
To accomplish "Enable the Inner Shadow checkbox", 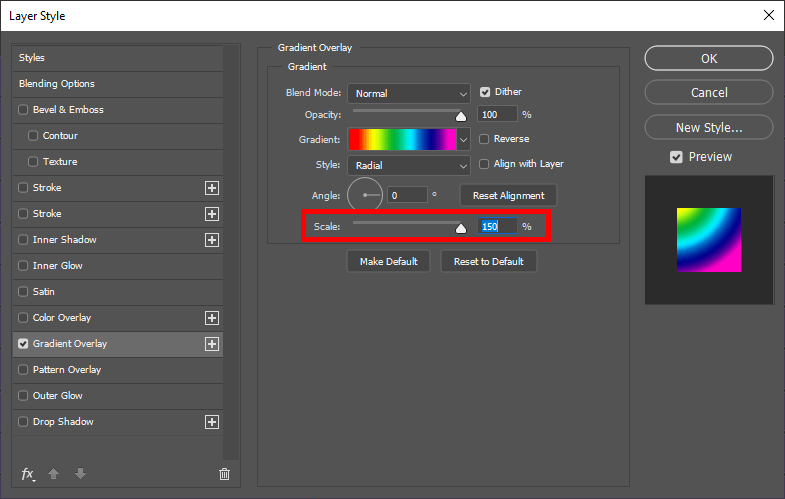I will point(23,240).
